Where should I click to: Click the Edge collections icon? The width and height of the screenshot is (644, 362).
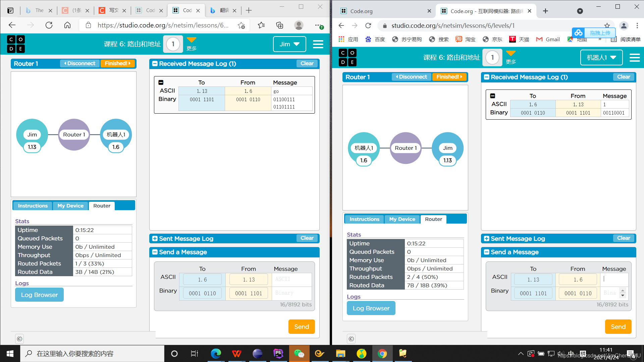[279, 25]
